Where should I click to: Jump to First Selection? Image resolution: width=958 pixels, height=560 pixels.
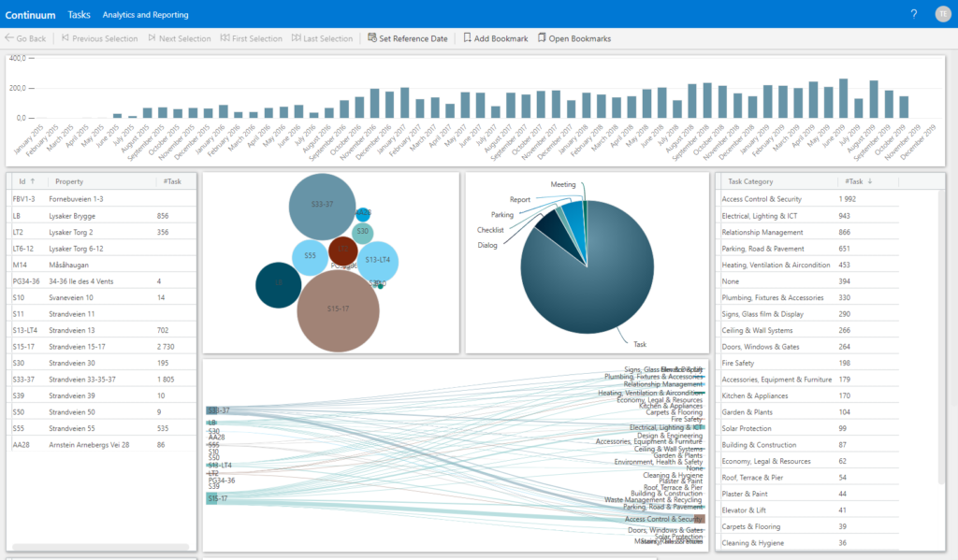pos(251,38)
